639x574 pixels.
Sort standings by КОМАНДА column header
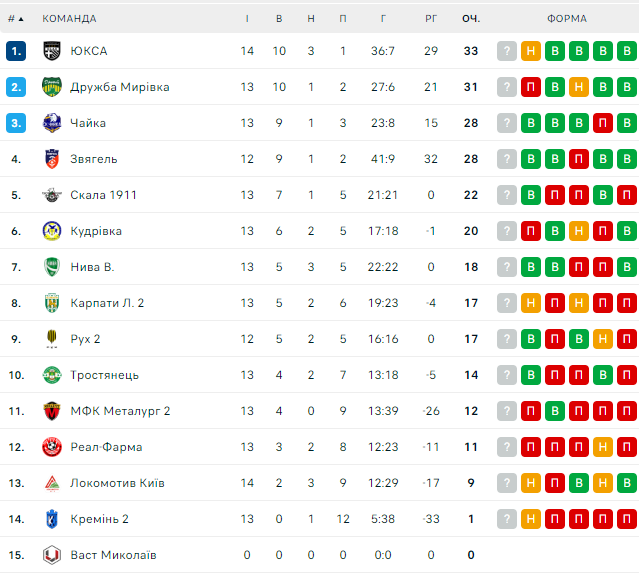(69, 18)
